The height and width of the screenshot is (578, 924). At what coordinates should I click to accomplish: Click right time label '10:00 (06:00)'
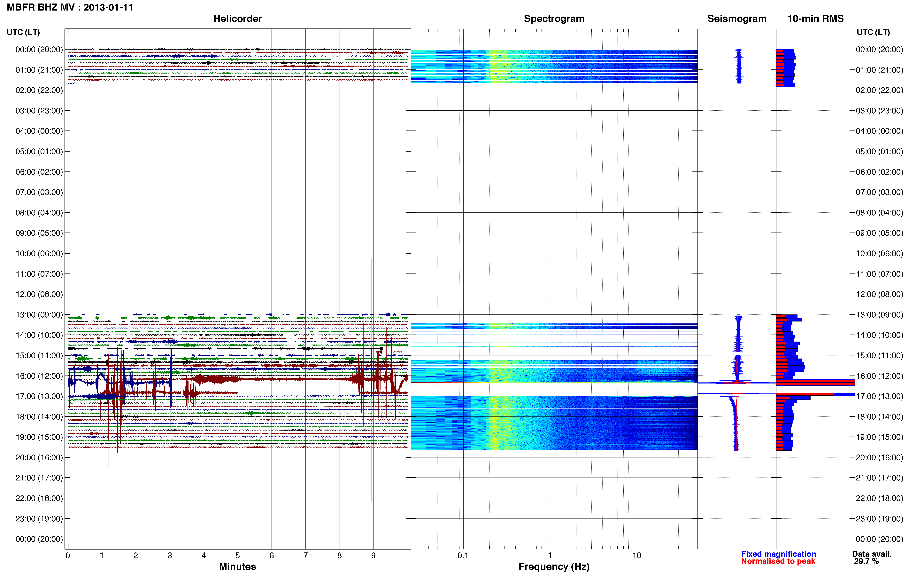coord(879,253)
